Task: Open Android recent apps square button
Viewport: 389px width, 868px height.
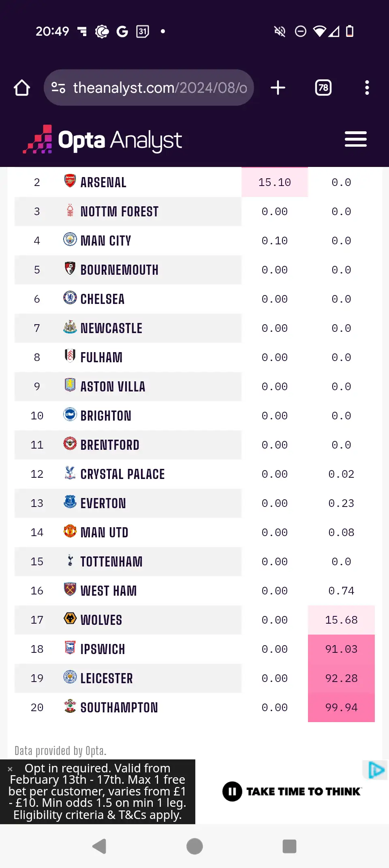Action: coord(289,846)
